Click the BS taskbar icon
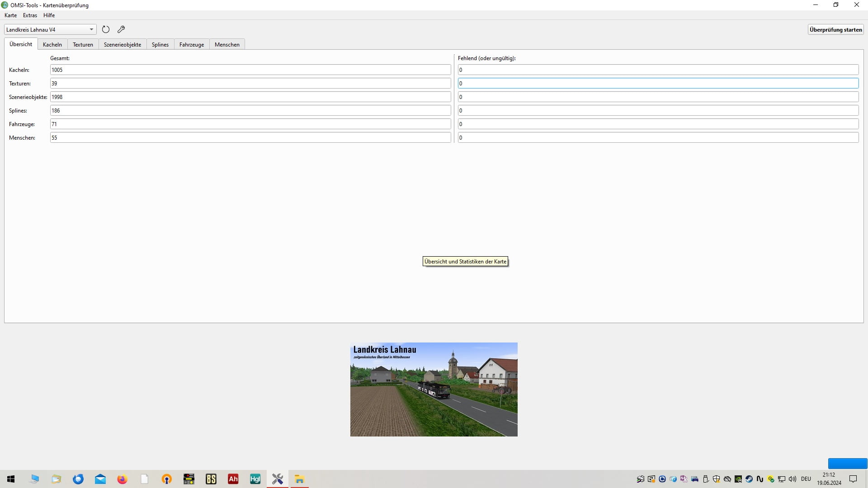Viewport: 868px width, 488px height. click(x=211, y=479)
